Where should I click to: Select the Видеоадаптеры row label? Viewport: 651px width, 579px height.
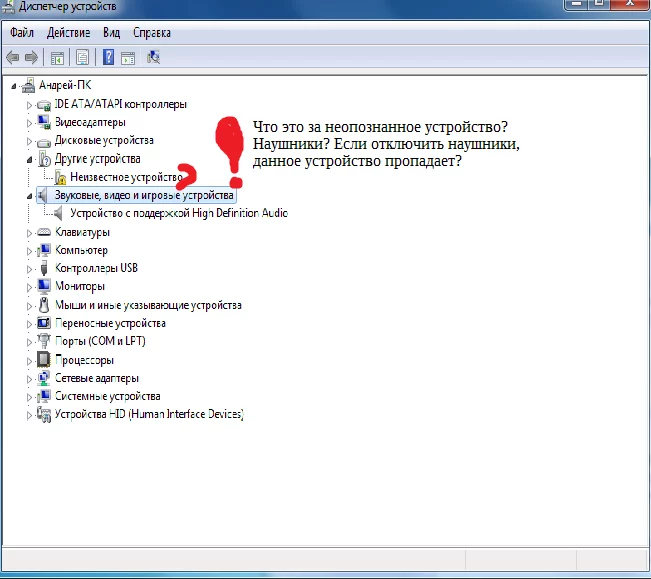(90, 122)
